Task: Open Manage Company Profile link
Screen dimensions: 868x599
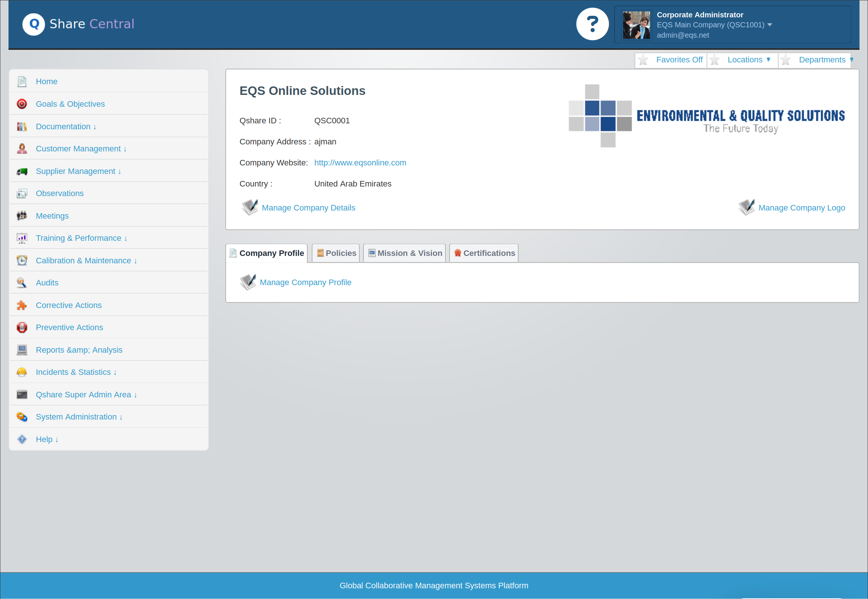Action: [305, 283]
